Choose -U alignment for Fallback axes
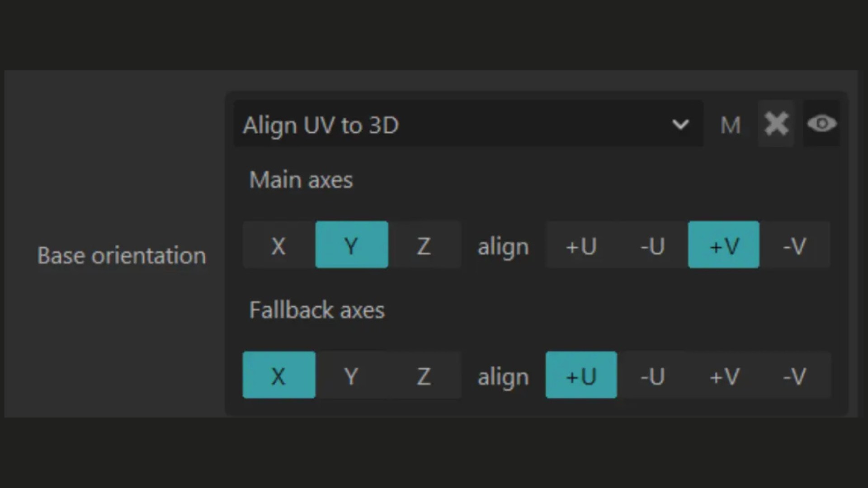The width and height of the screenshot is (868, 488). click(652, 375)
